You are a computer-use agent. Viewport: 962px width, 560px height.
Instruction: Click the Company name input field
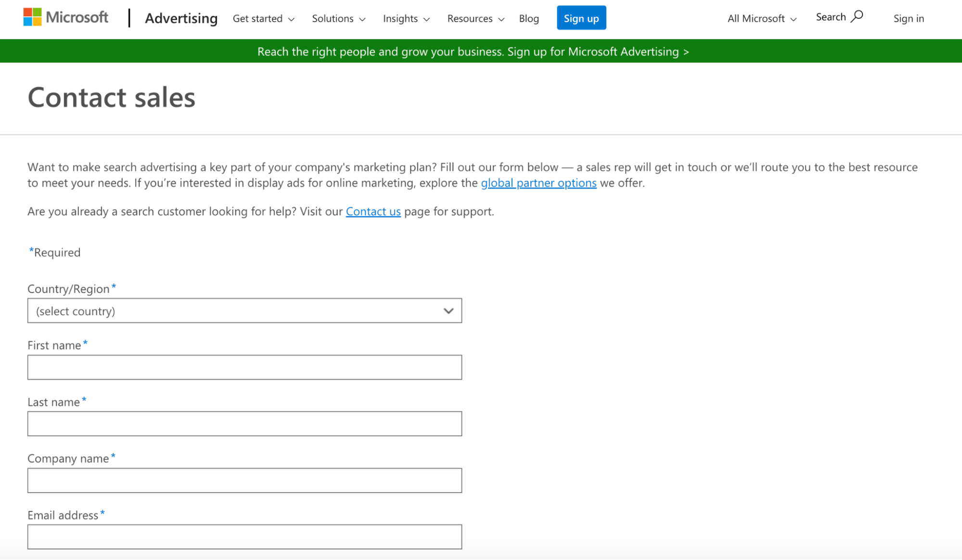pyautogui.click(x=244, y=480)
